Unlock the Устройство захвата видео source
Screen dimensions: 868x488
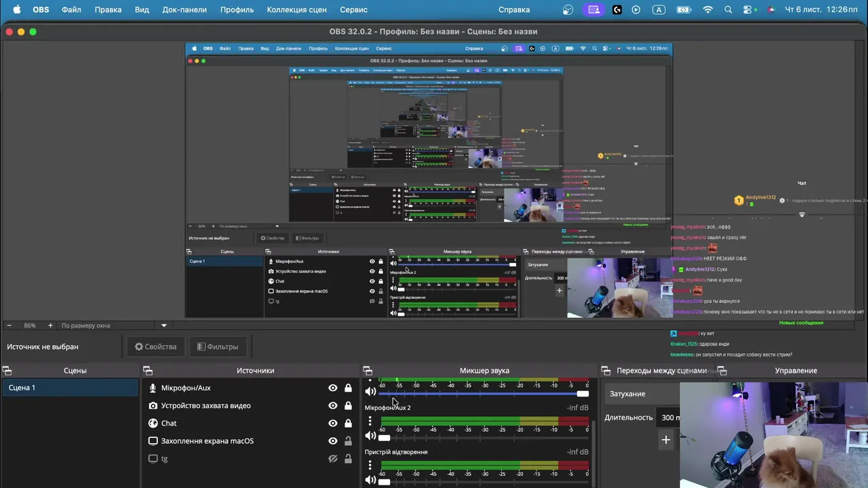click(348, 405)
